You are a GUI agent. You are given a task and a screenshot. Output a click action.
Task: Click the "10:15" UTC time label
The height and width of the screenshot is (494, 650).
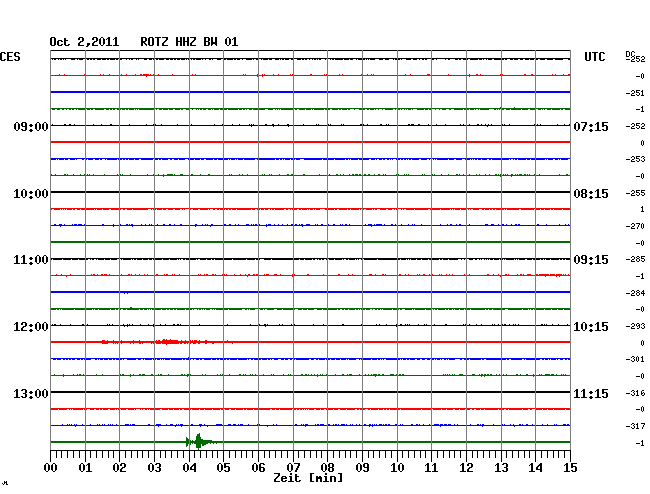click(591, 327)
